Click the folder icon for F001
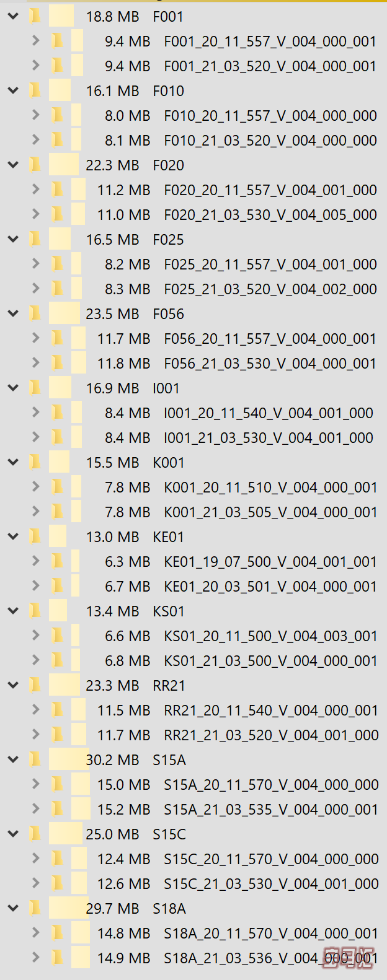 [x=35, y=17]
